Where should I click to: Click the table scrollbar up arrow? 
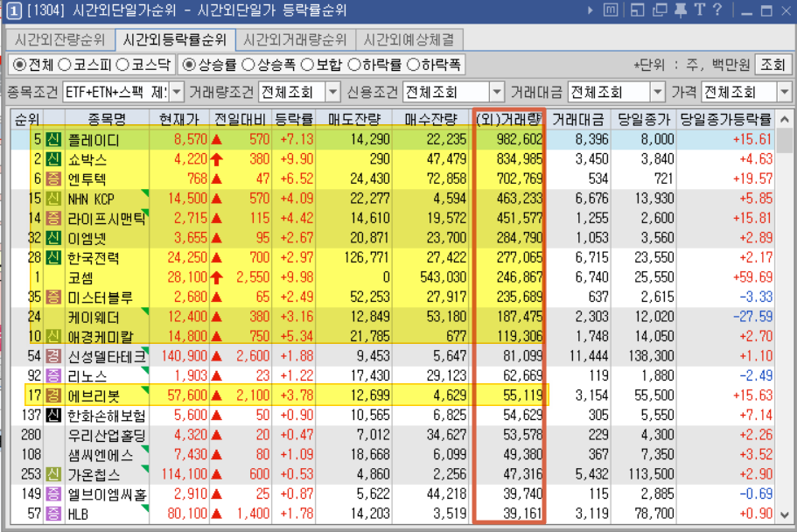click(x=784, y=120)
